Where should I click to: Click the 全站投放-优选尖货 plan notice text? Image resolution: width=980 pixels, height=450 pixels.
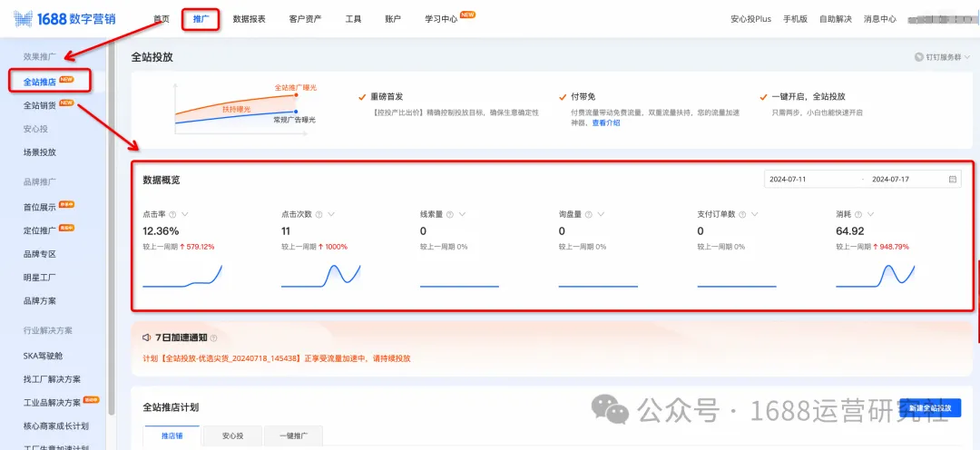coord(277,358)
